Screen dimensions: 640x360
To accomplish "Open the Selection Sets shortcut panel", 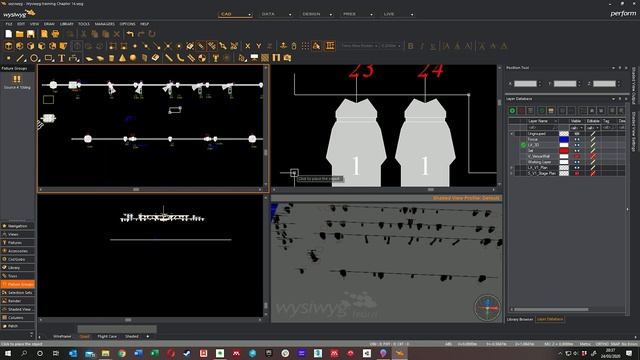I will [18, 293].
